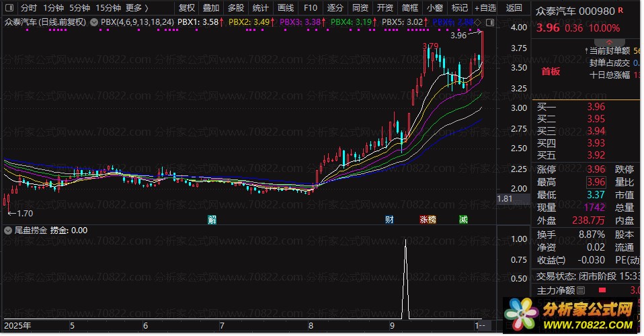Toggle the panel layout icon by PBX6
Viewport: 644px width, 336px height.
[489, 22]
